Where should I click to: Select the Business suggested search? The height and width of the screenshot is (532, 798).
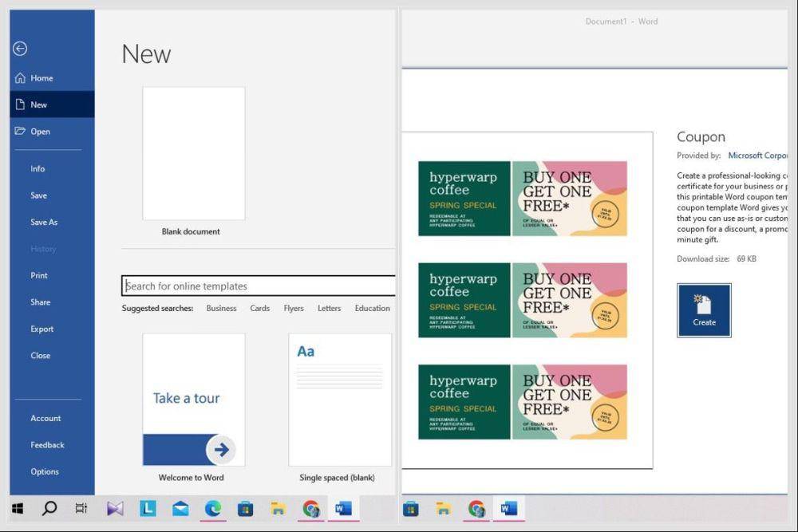(x=221, y=308)
